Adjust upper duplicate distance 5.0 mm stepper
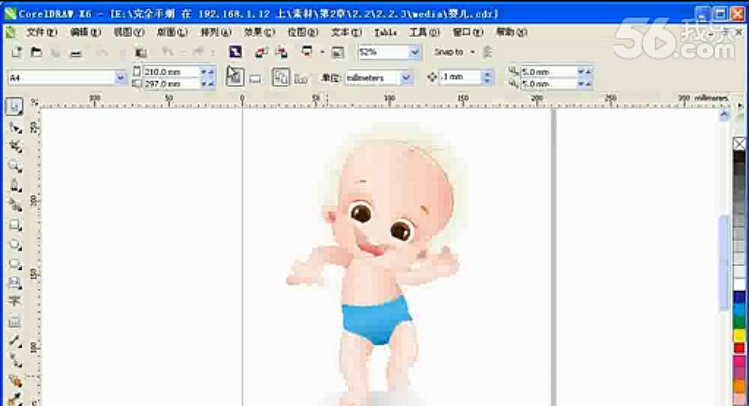Screen dimensions: 749x406 [x=585, y=72]
